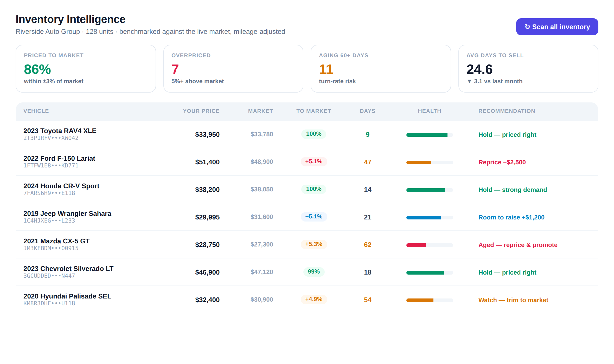Sort by the Days column header
614x364 pixels.
pyautogui.click(x=367, y=111)
